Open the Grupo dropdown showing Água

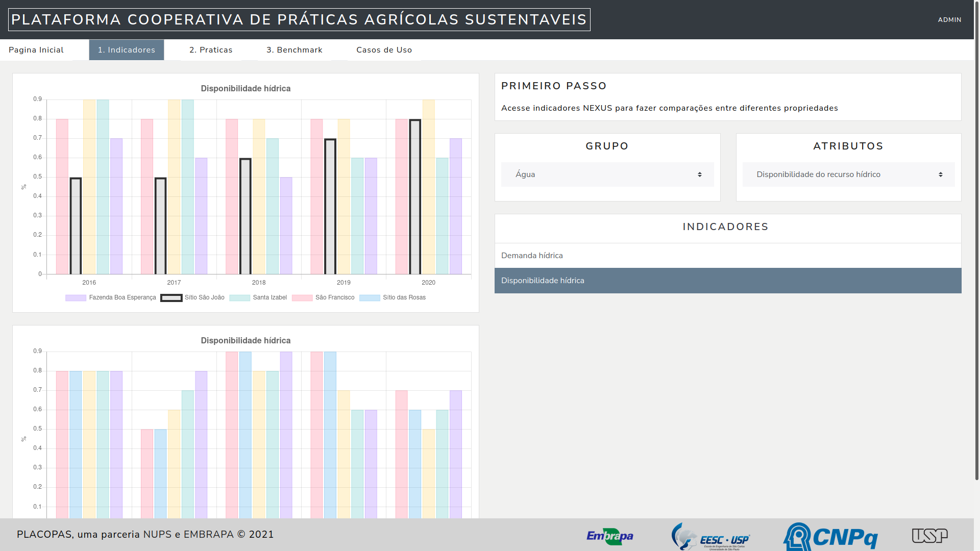(x=607, y=174)
